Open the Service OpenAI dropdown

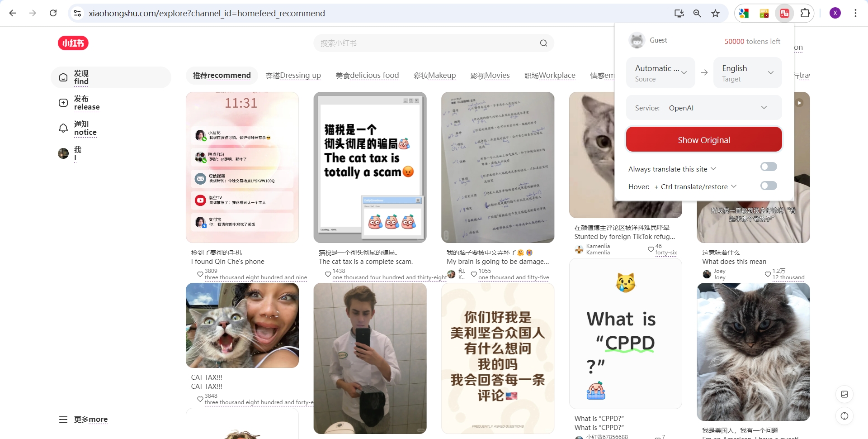pyautogui.click(x=704, y=108)
